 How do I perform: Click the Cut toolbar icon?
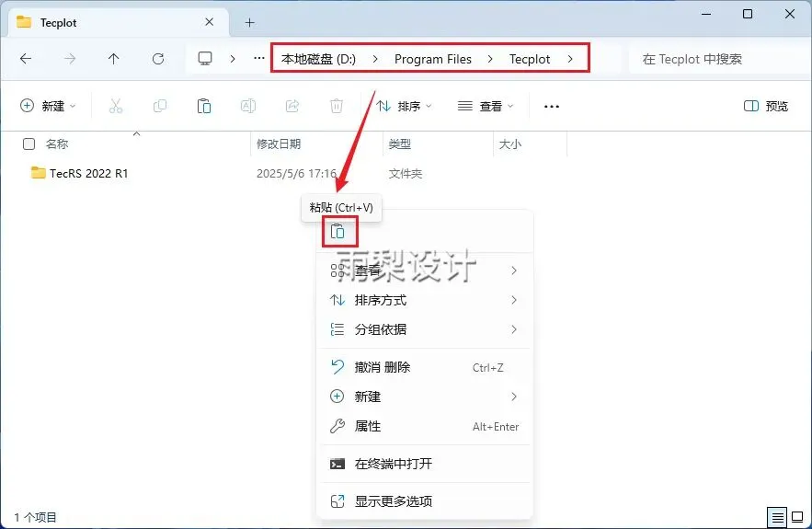[x=116, y=106]
